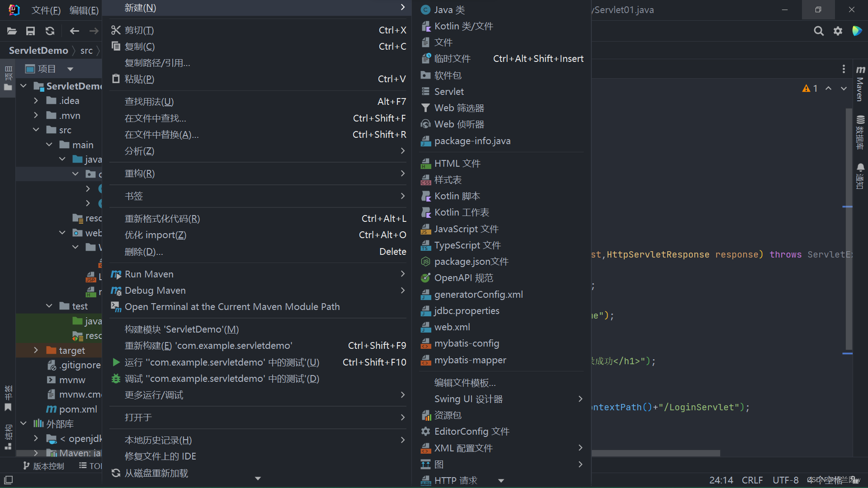This screenshot has width=868, height=488.
Task: Choose Kotlin 类/文件 in the New submenu
Action: [502, 26]
